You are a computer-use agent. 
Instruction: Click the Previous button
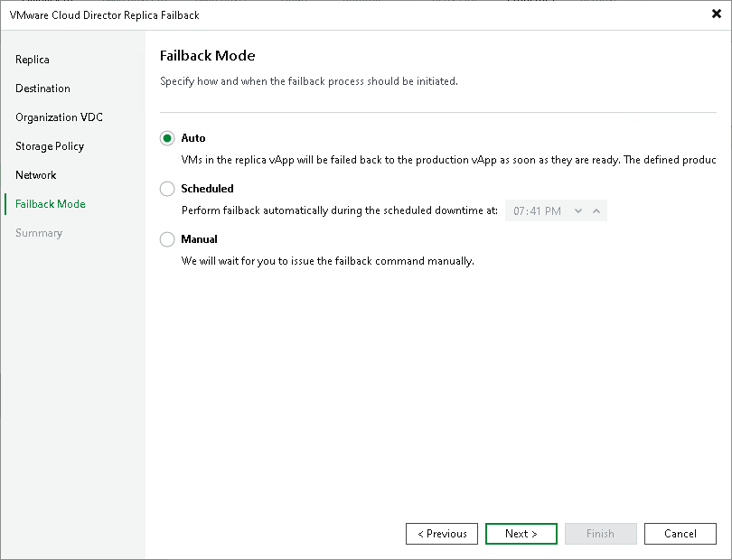coord(442,534)
